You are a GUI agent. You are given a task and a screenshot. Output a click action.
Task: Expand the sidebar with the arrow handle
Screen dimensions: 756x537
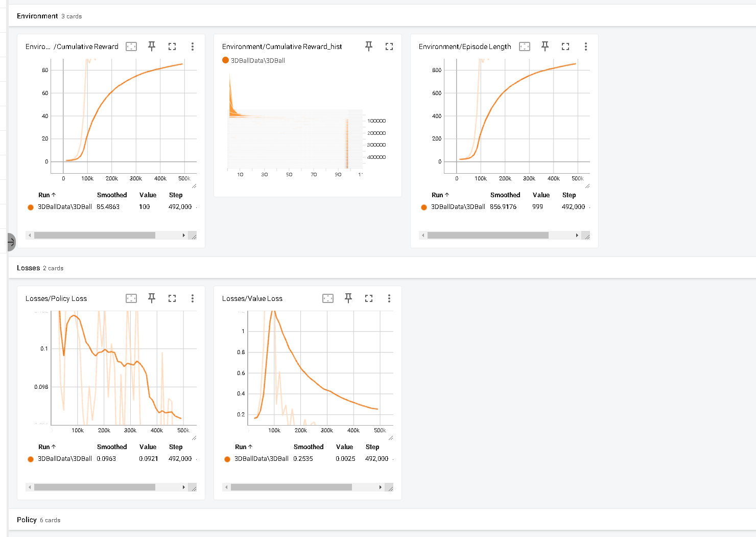(x=11, y=242)
